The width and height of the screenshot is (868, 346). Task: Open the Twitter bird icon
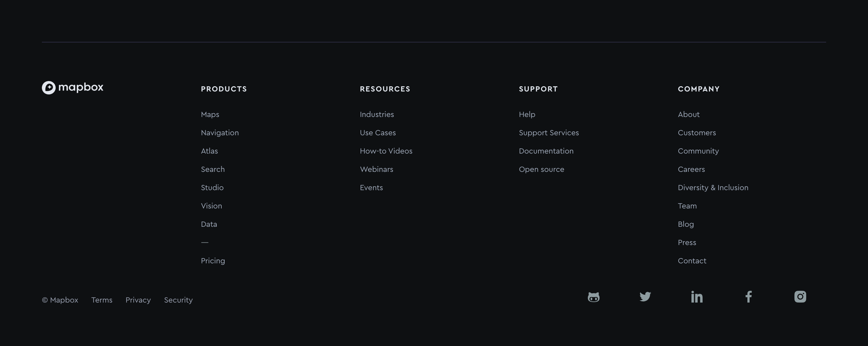pyautogui.click(x=645, y=297)
